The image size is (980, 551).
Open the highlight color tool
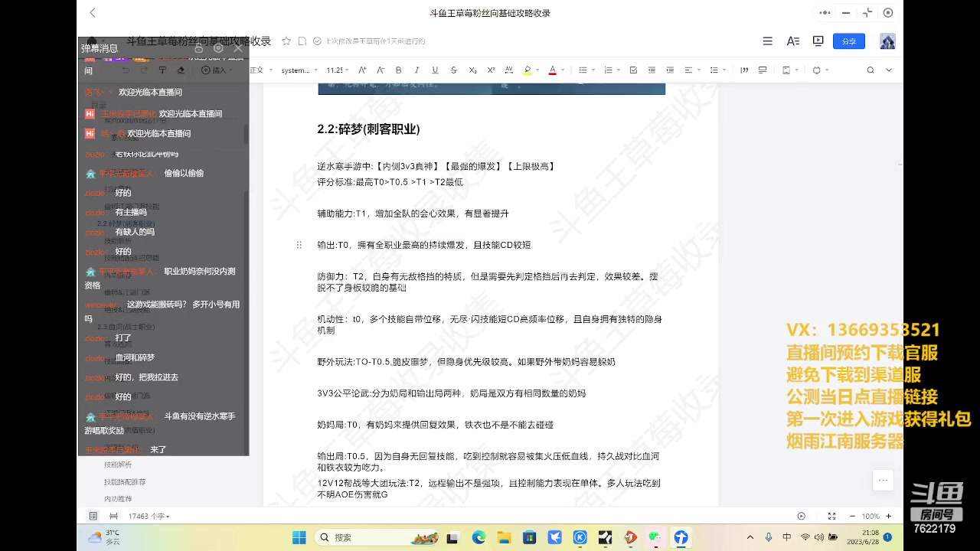[528, 70]
